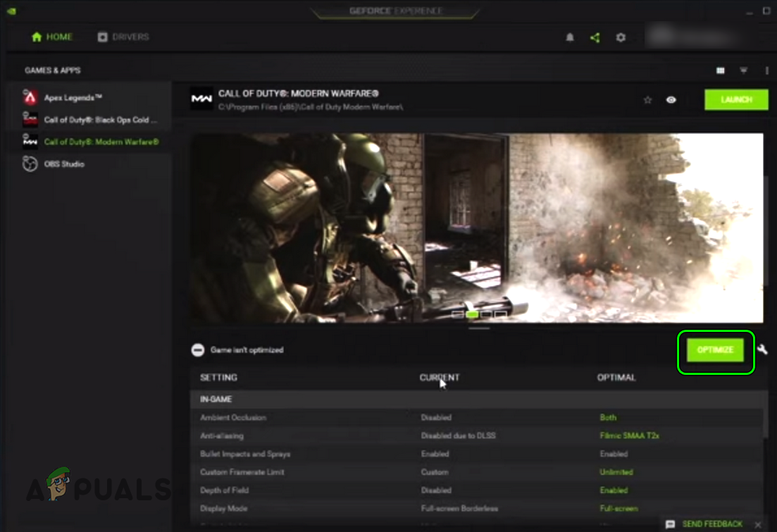
Task: Click optimal value Unlimited
Action: [x=616, y=472]
